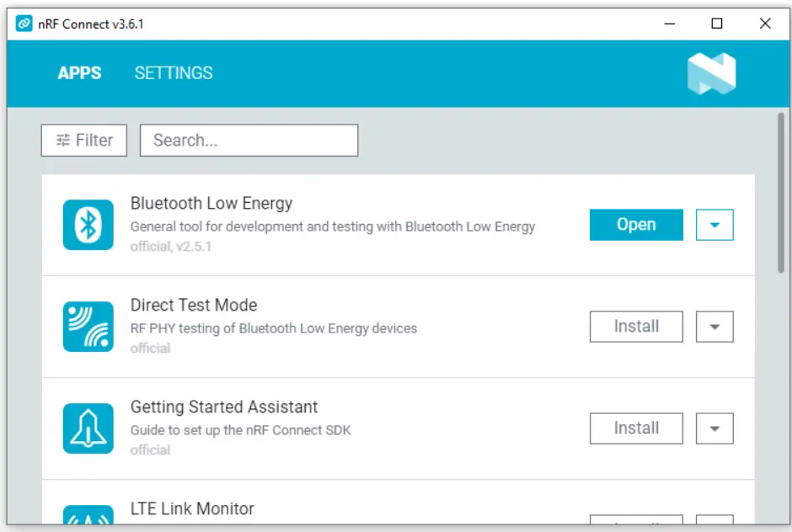Image resolution: width=792 pixels, height=532 pixels.
Task: Install Direct Test Mode
Action: pyautogui.click(x=636, y=327)
